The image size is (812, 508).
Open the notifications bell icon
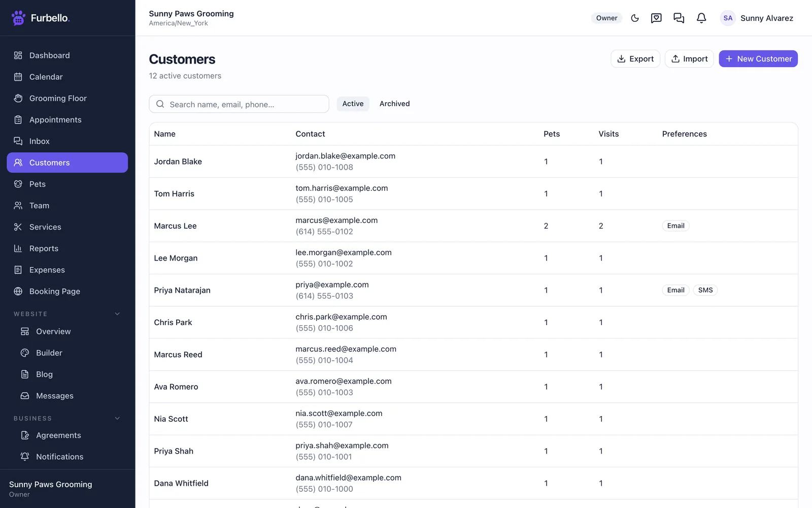pyautogui.click(x=701, y=18)
